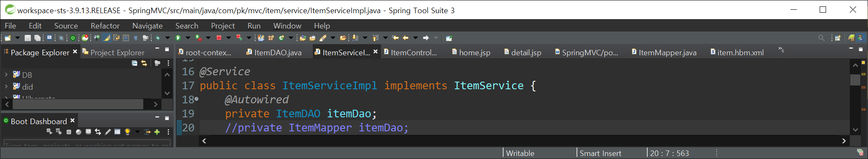Viewport: 868px width, 159px height.
Task: Open the Source menu
Action: pos(66,26)
